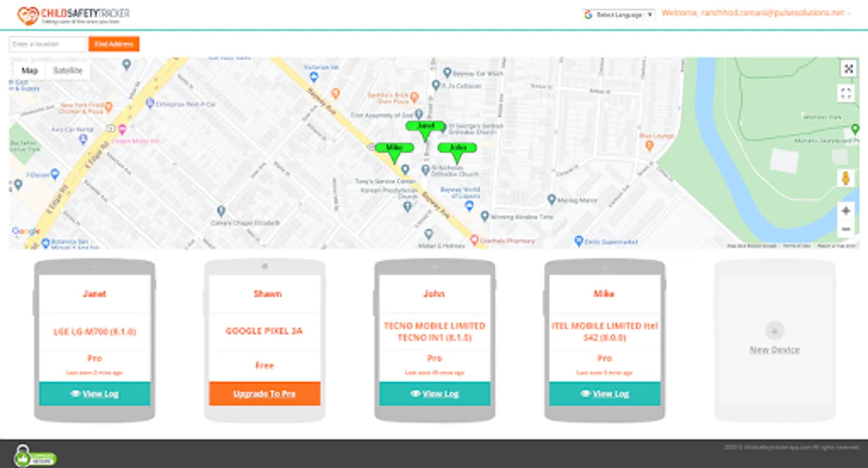Click the Enterprise Rent-A-Car pin
868x468 pixels.
(x=150, y=103)
